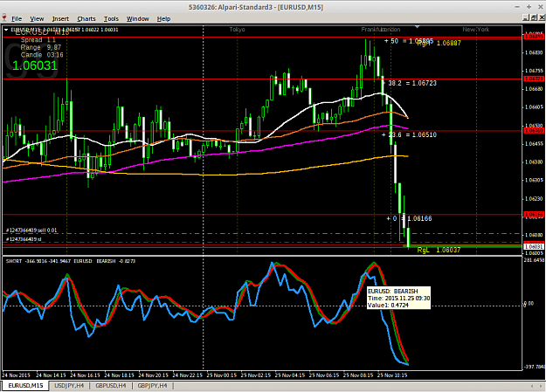The height and width of the screenshot is (392, 546).
Task: Click the chart shift triangle marker
Action: click(x=418, y=27)
